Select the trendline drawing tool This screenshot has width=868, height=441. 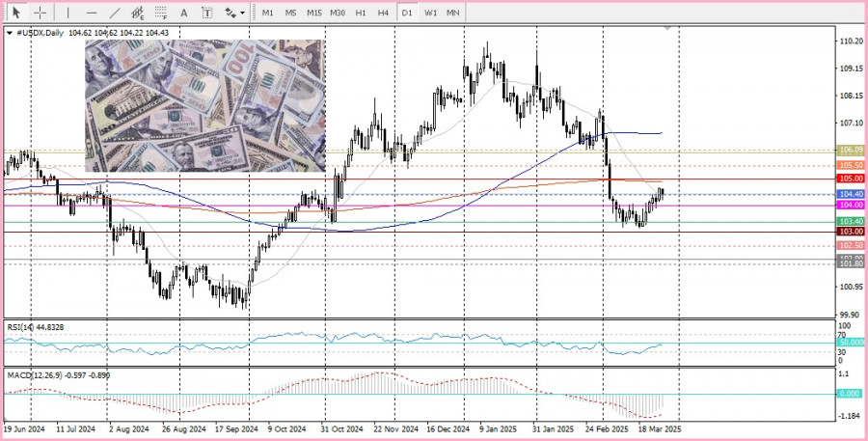(x=116, y=13)
